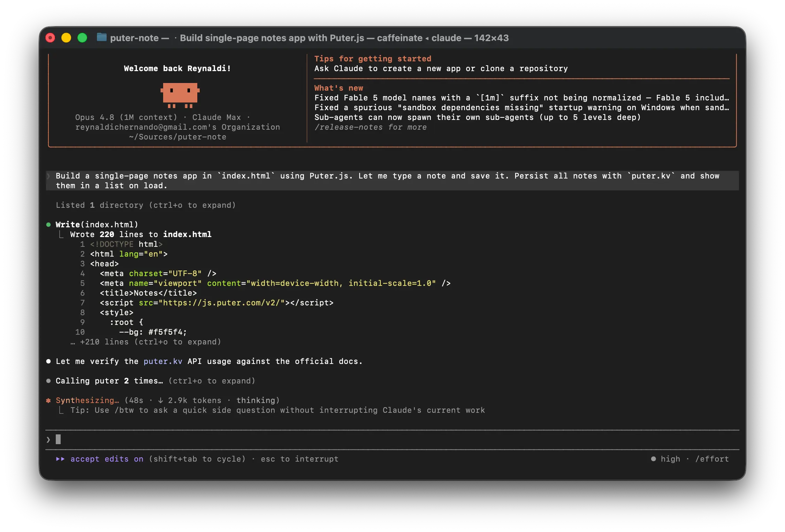Click code line 1 '<!DOCTYPE html>'
Viewport: 785px width, 532px height.
[126, 244]
